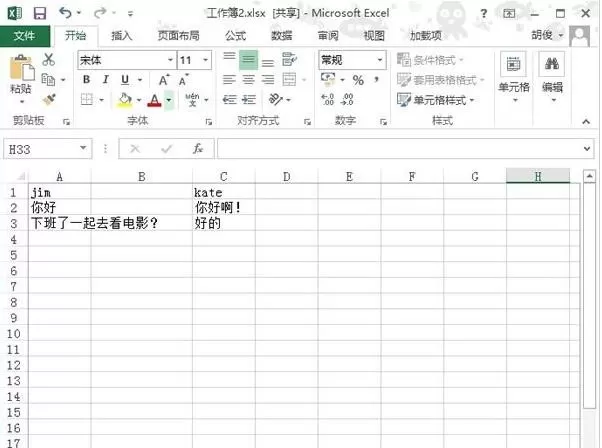Screen dimensions: 602x448
Task: Open font color dropdown arrow
Action: coord(169,100)
